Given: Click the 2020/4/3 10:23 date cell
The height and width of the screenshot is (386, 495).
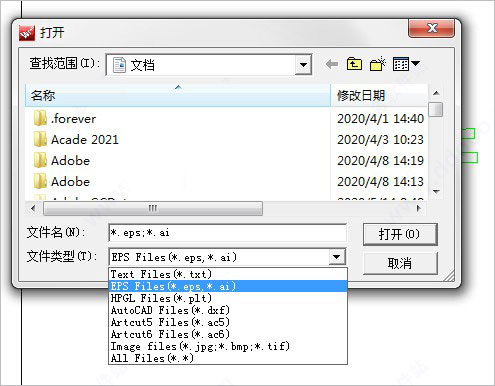Looking at the screenshot, I should pos(380,140).
